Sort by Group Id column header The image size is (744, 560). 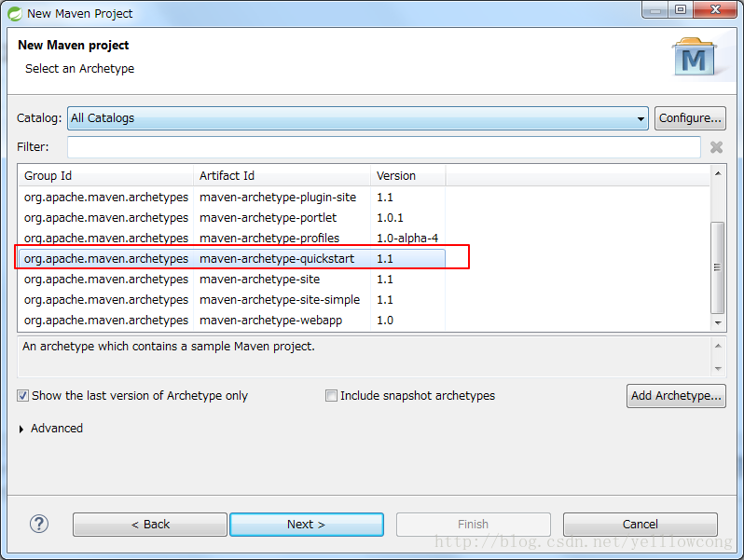point(105,176)
